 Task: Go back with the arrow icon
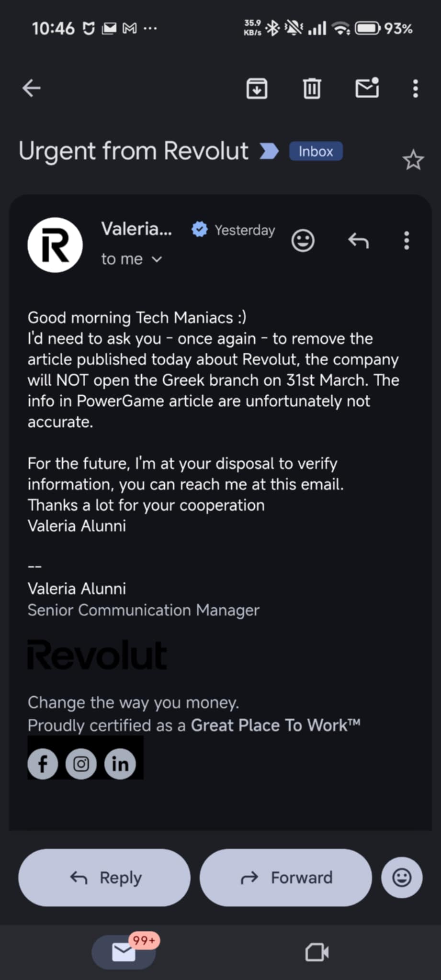point(32,88)
